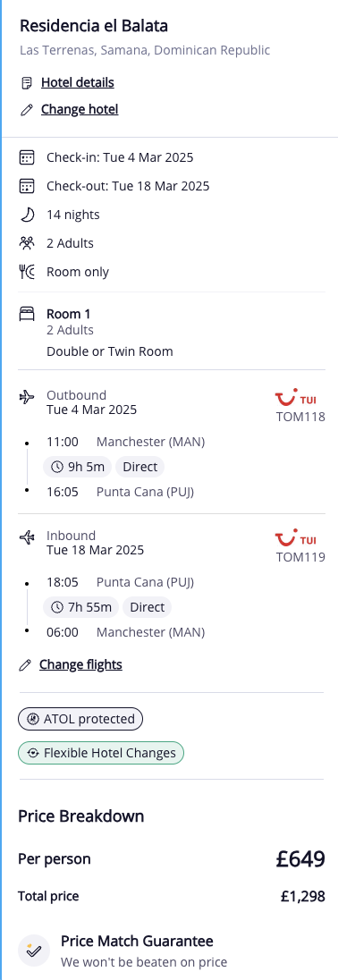Click the Price Match Guarantee checkmark icon
This screenshot has height=980, width=338.
(33, 951)
